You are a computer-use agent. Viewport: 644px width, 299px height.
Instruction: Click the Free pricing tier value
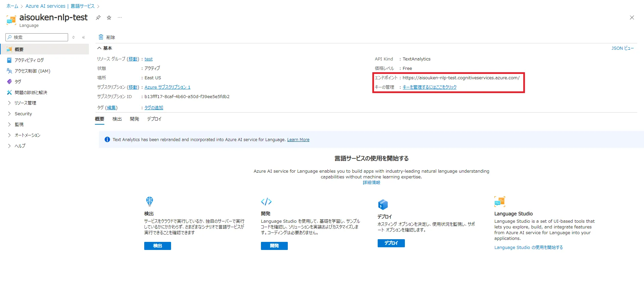(x=407, y=68)
